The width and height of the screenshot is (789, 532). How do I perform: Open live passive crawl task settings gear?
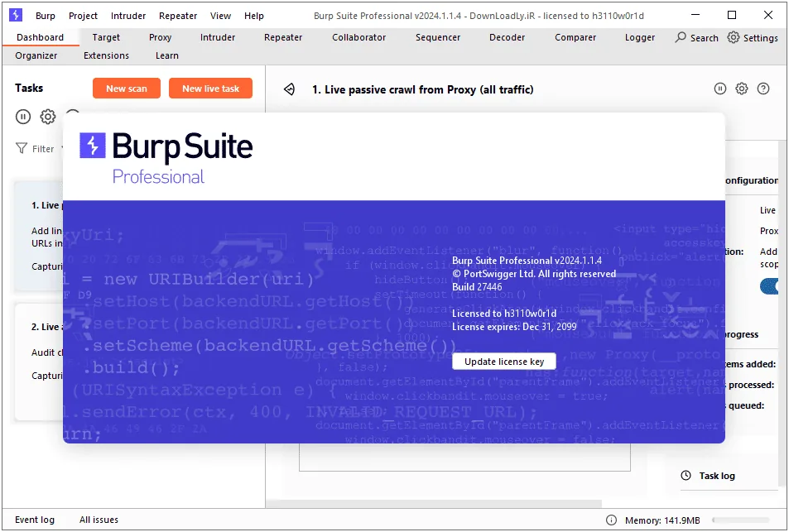point(742,89)
